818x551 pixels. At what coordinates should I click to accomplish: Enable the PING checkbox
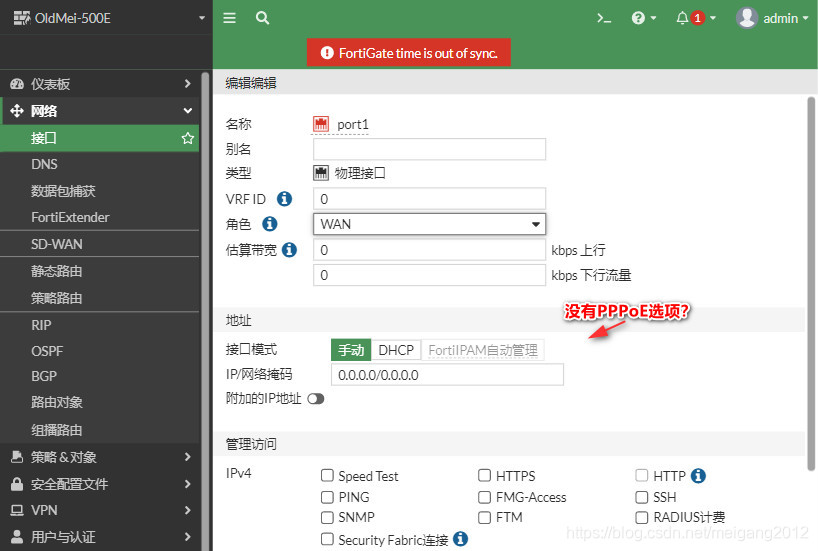(x=327, y=497)
